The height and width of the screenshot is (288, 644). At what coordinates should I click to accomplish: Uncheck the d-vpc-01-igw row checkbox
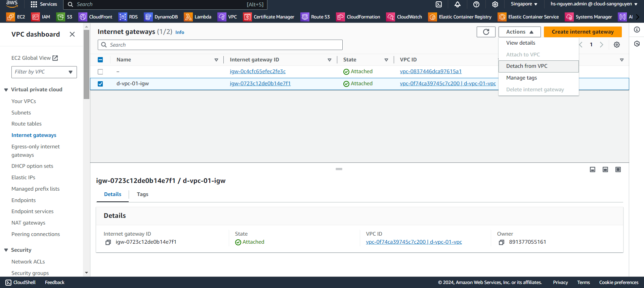[100, 84]
